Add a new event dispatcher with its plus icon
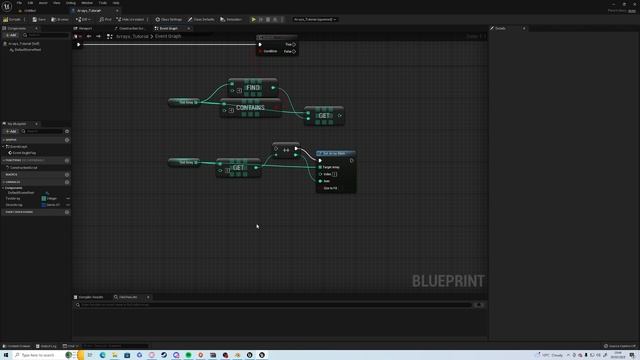 point(67,212)
